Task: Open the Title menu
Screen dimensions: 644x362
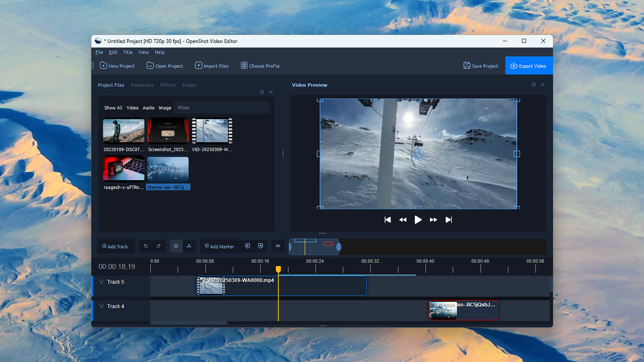Action: click(x=128, y=52)
